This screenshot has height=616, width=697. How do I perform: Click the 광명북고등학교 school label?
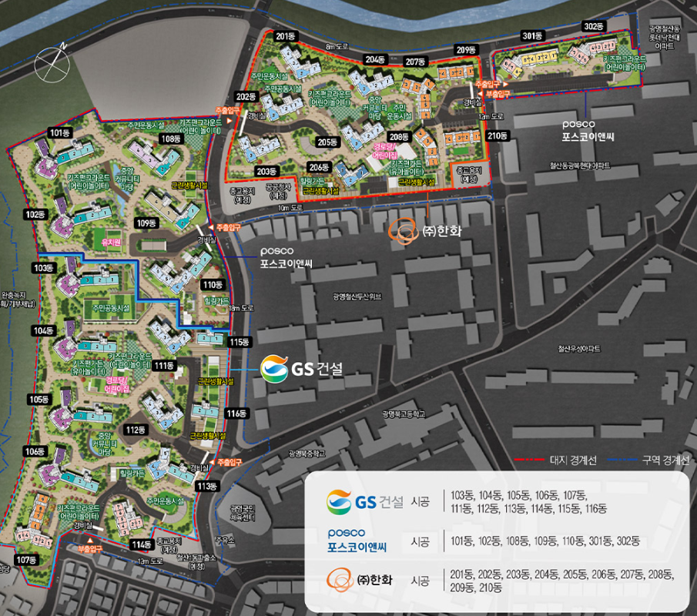[404, 413]
